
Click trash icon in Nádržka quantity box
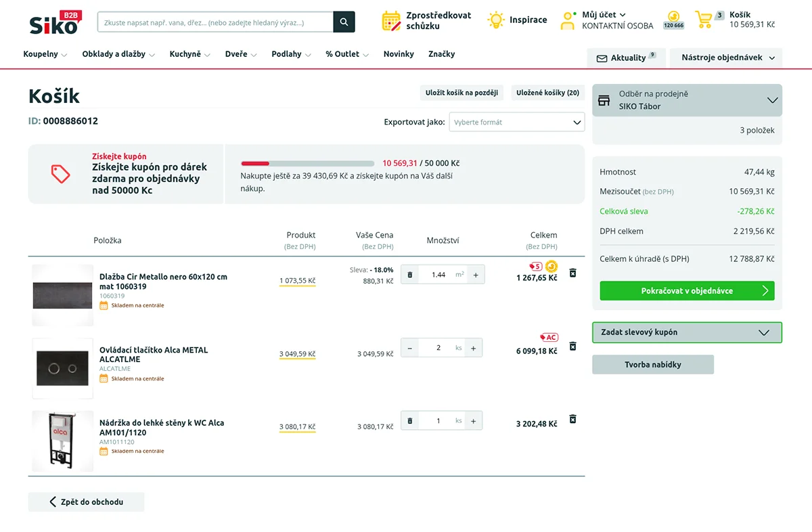click(x=409, y=421)
